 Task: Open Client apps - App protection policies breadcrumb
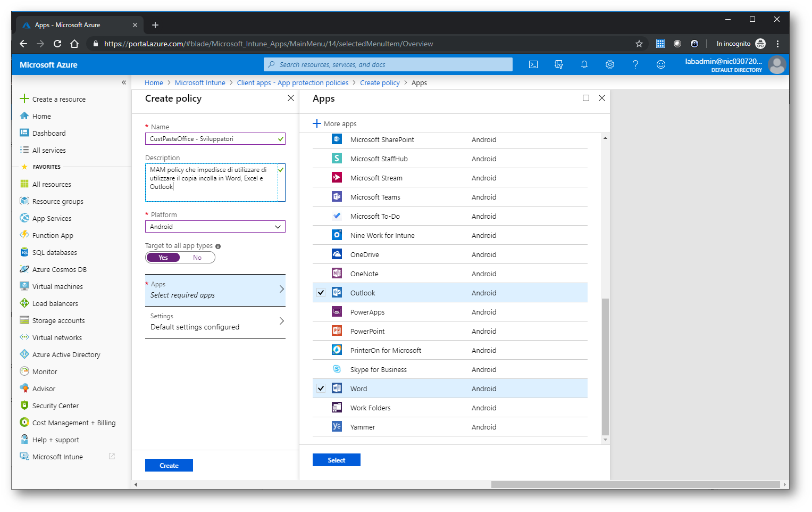(x=292, y=82)
